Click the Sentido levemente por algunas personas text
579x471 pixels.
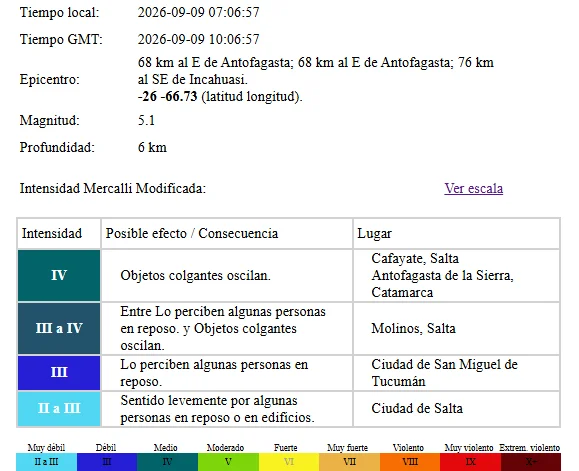(x=217, y=409)
